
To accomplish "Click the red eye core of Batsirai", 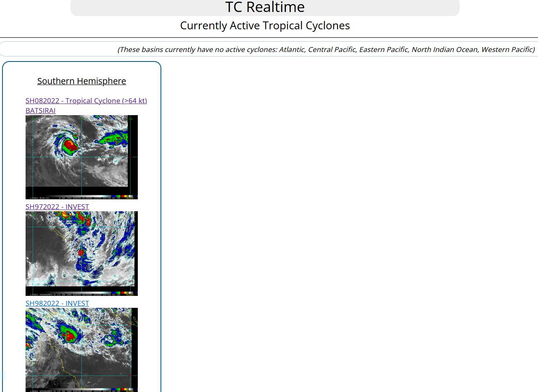I will [71, 146].
